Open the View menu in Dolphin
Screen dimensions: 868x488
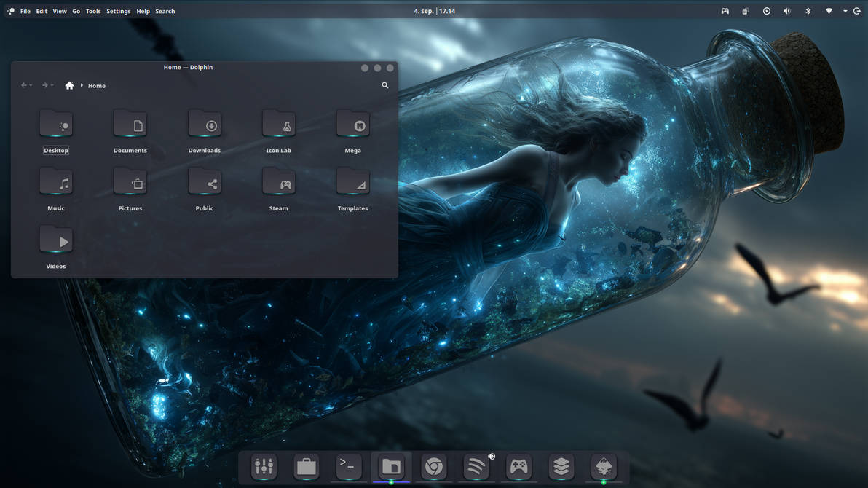pyautogui.click(x=59, y=11)
